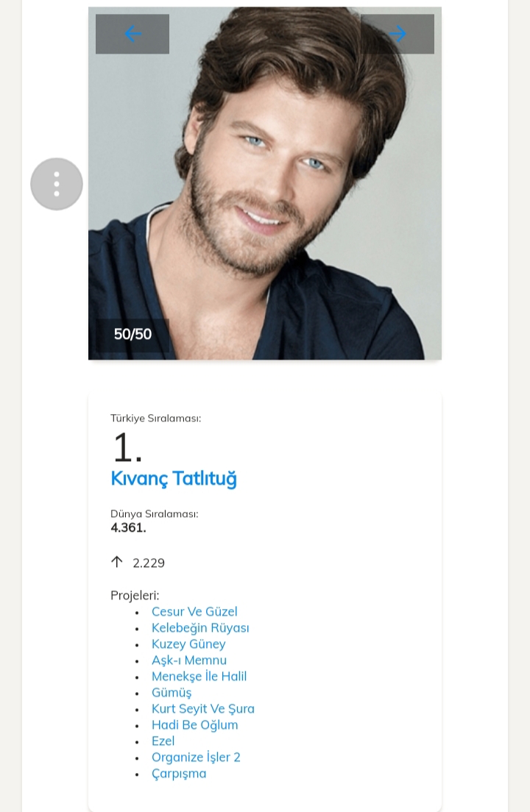Open Kuzey Güney from the project list
Viewport: 530px width, 812px height.
point(188,644)
